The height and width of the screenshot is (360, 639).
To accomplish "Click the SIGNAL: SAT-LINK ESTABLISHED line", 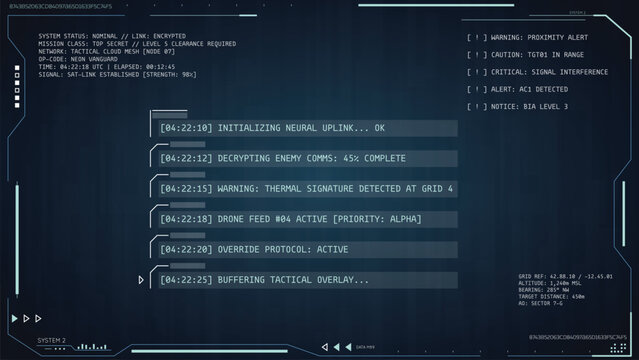I will [x=117, y=75].
